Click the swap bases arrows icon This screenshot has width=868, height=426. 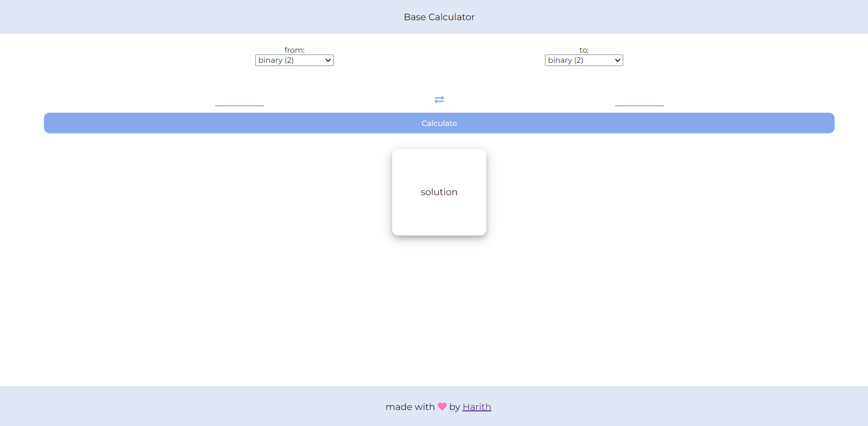point(439,99)
